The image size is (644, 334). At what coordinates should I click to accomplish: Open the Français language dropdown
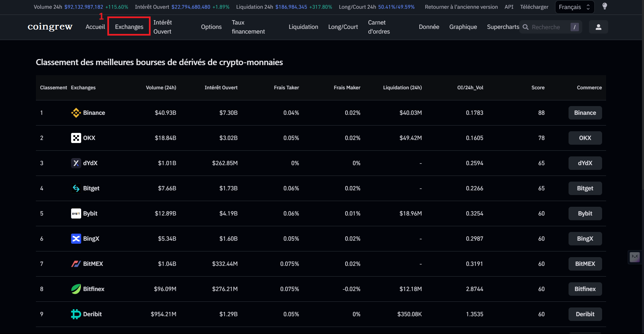click(x=574, y=7)
